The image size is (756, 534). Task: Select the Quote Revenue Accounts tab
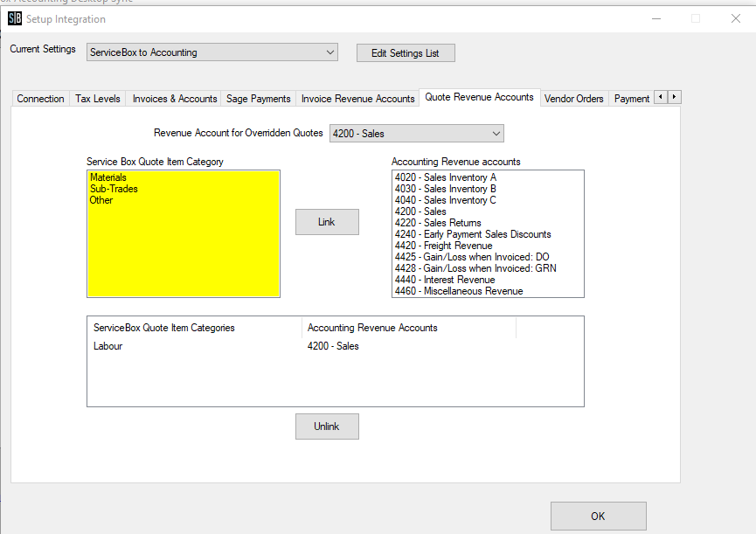pos(479,97)
